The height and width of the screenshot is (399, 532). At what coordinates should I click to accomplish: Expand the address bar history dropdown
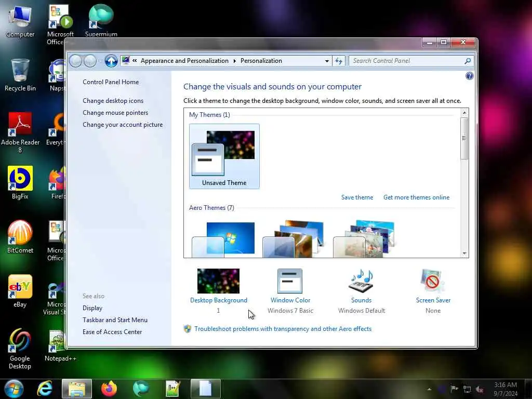[x=327, y=61]
